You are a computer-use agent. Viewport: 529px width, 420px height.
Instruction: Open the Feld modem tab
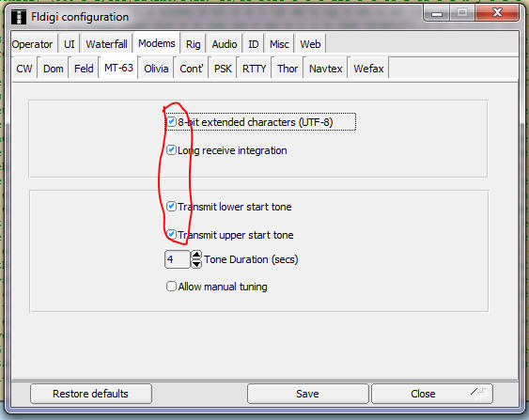(x=84, y=69)
